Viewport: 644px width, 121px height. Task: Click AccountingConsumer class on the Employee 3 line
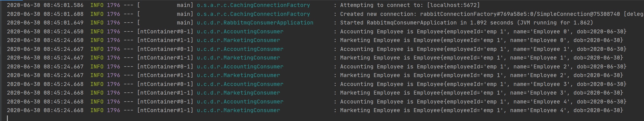point(240,84)
